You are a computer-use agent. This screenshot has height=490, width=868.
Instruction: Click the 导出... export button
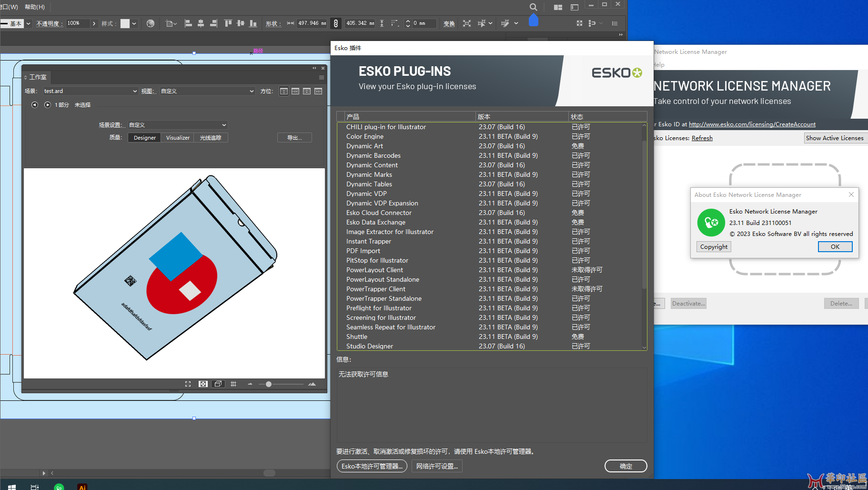(294, 138)
